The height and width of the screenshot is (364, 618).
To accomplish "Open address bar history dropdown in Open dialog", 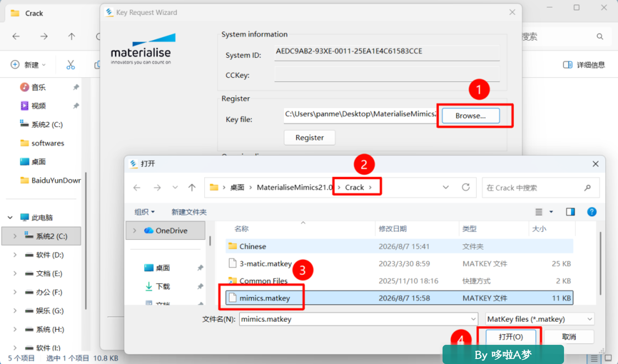I will pos(446,187).
